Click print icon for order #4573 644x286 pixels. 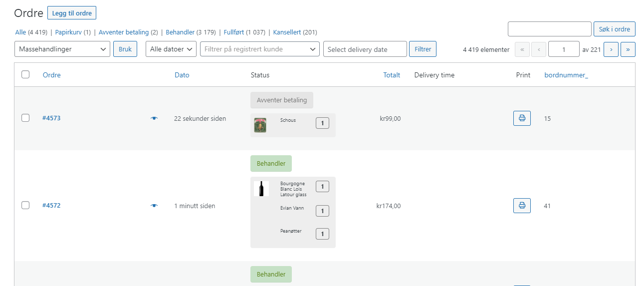[522, 118]
